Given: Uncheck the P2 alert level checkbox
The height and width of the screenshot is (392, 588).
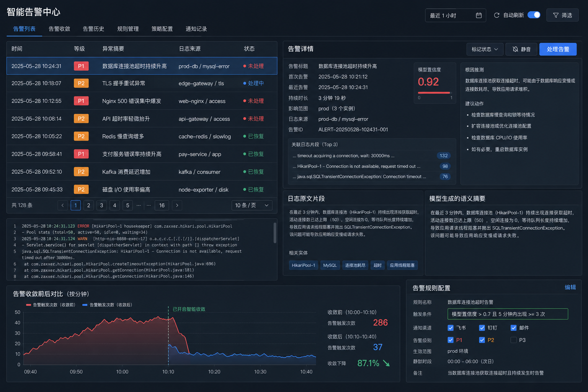Looking at the screenshot, I should (x=482, y=340).
